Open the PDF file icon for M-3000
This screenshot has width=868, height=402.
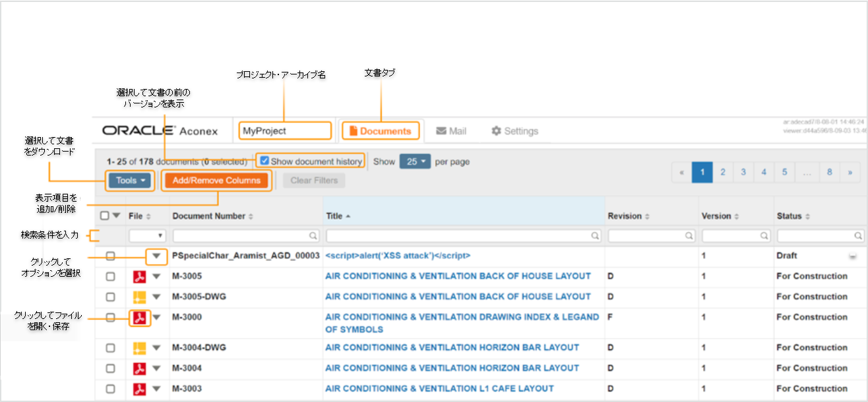click(139, 318)
